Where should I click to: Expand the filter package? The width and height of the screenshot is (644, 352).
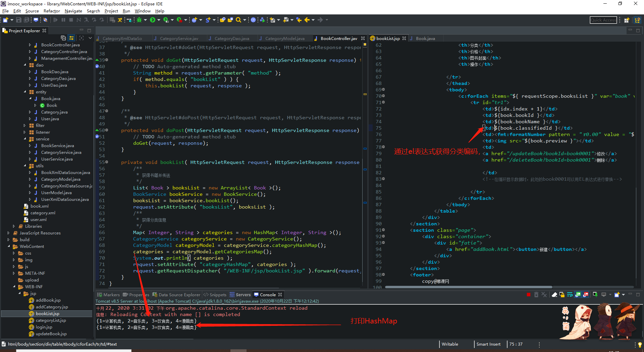point(25,125)
